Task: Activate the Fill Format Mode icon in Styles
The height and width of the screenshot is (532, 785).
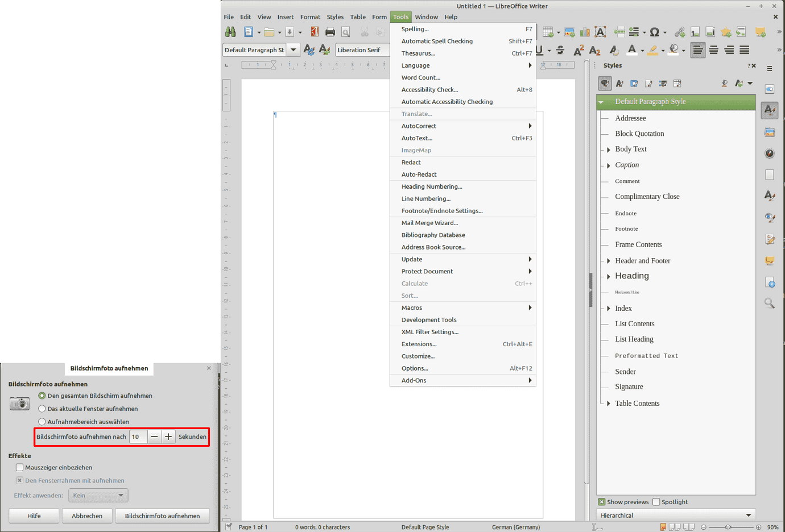Action: click(x=724, y=84)
